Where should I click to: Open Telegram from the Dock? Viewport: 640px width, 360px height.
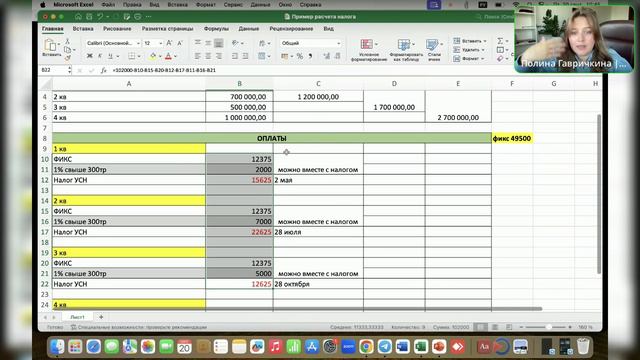384,347
